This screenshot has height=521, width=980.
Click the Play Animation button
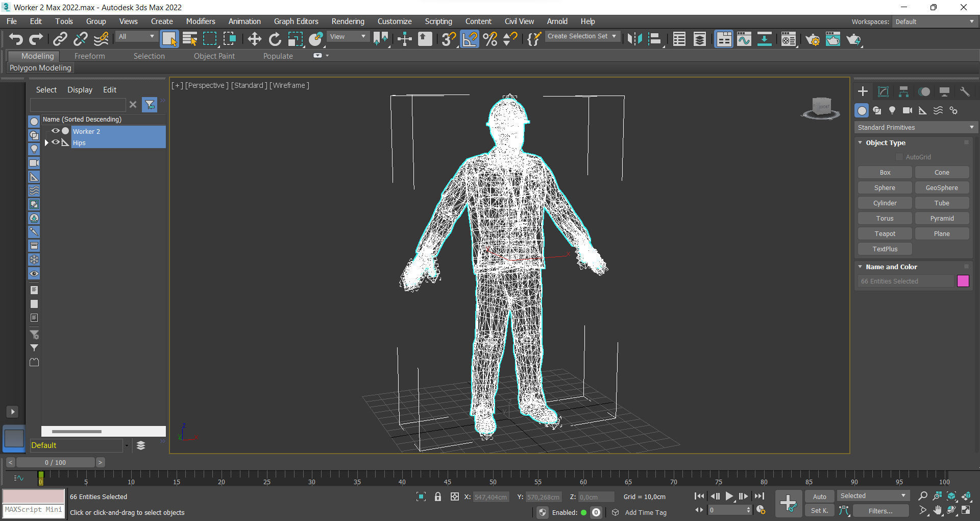[729, 496]
